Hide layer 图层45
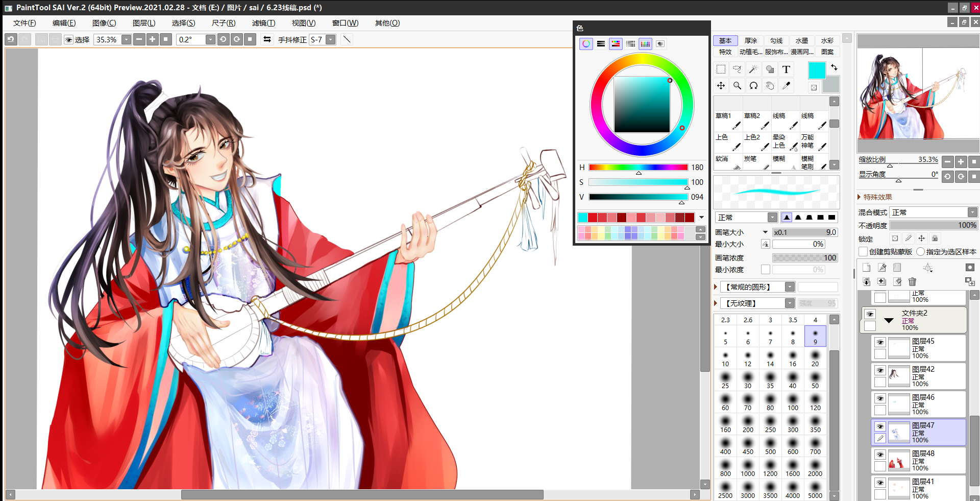Viewport: 980px width, 501px height. [880, 342]
